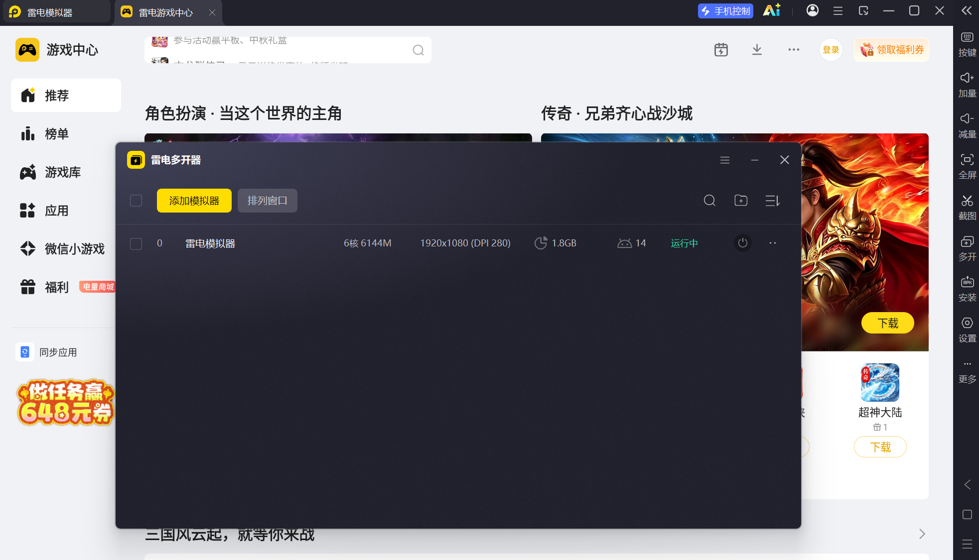Take a screenshot with 截图
This screenshot has height=560, width=979.
click(x=967, y=208)
